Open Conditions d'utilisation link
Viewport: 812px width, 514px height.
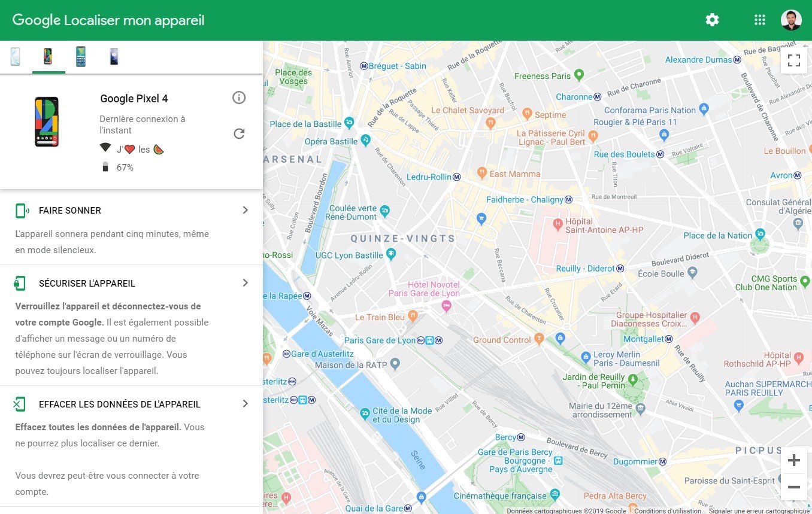(x=668, y=511)
